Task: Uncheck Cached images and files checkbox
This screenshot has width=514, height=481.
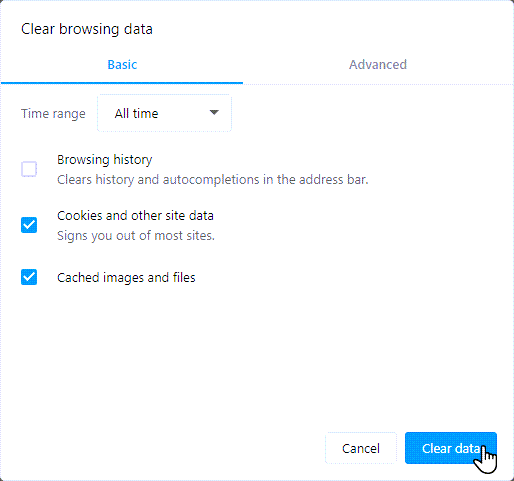Action: pyautogui.click(x=29, y=277)
